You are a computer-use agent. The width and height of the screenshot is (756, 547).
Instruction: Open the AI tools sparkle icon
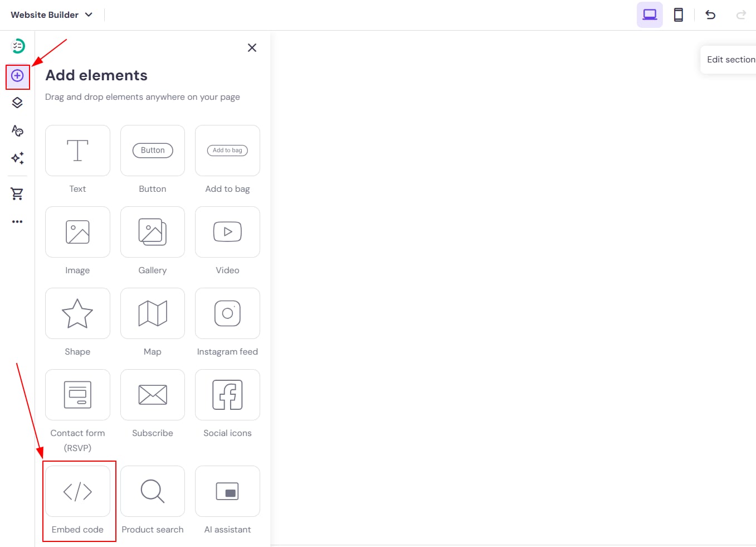(17, 158)
